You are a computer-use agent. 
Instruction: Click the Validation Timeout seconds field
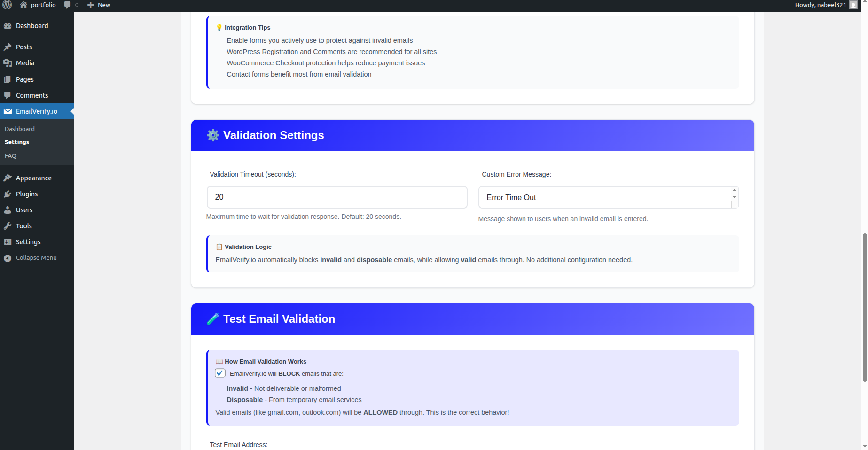[x=337, y=197]
